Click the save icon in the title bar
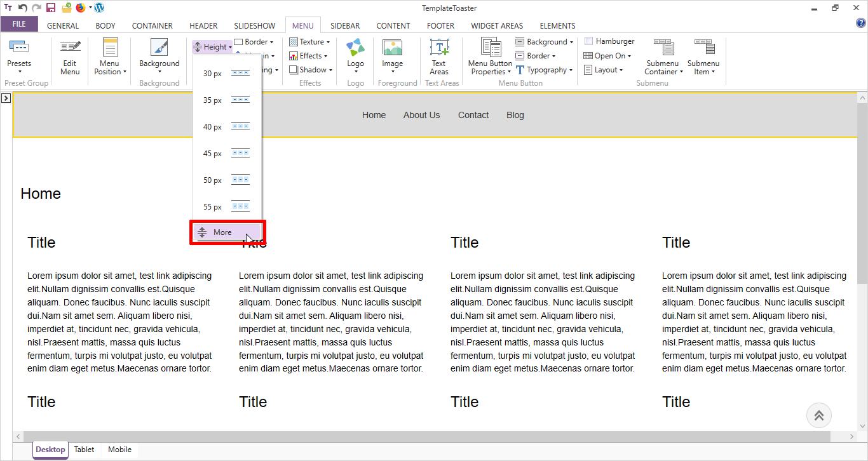The image size is (868, 461). pyautogui.click(x=51, y=8)
